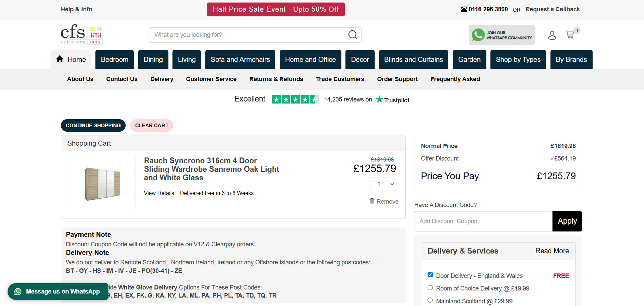Click the CLEAR CART button

[x=151, y=125]
